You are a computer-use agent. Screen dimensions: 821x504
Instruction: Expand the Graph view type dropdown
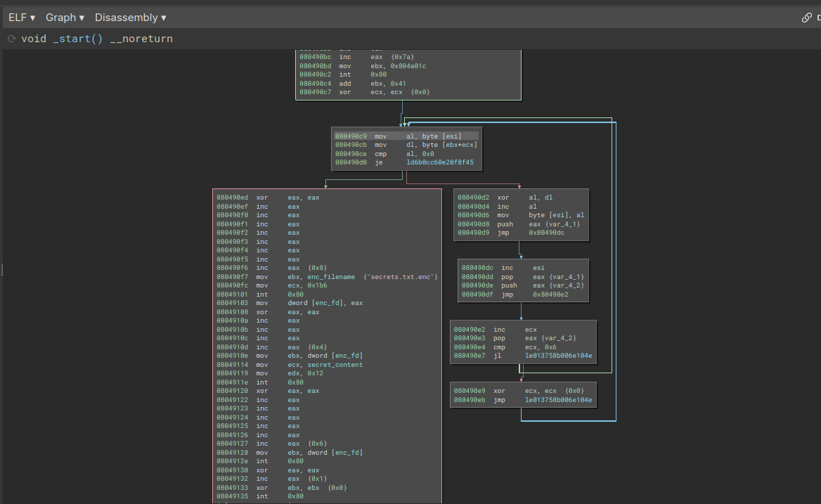[x=65, y=18]
